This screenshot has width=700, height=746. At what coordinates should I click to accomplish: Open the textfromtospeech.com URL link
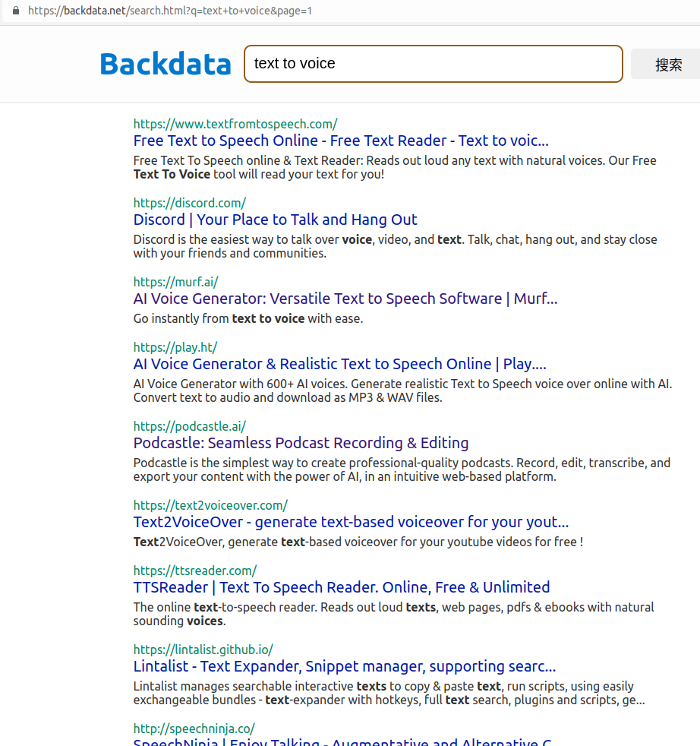(x=235, y=124)
